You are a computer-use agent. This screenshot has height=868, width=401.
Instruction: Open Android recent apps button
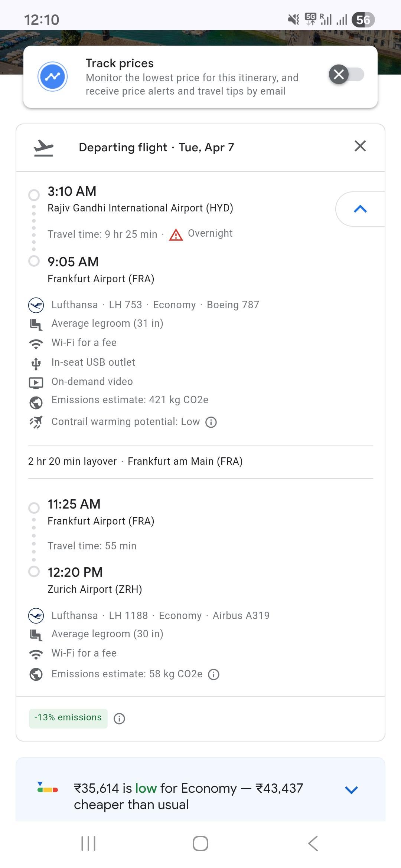point(88,844)
